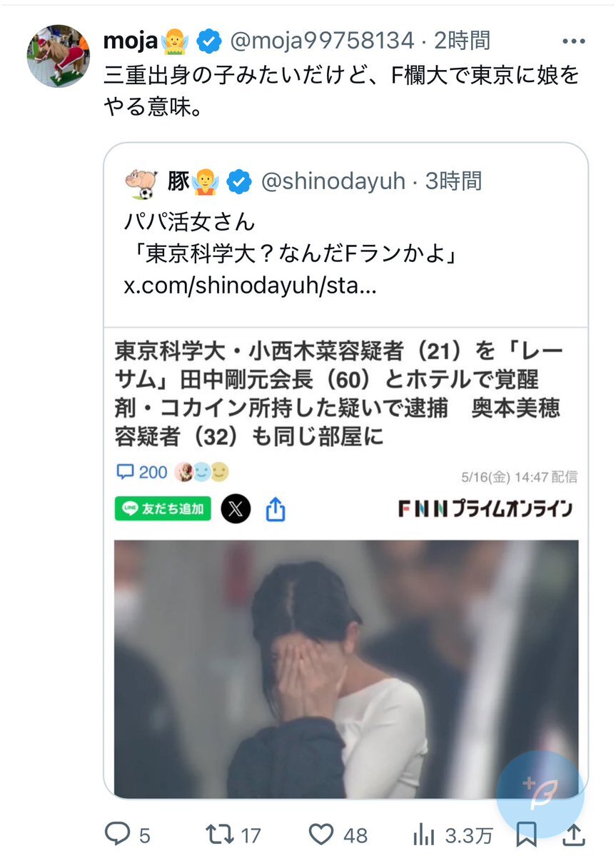Screen dimensions: 616x856
Task: Open the pig avatar of quoted user
Action: pos(142,183)
